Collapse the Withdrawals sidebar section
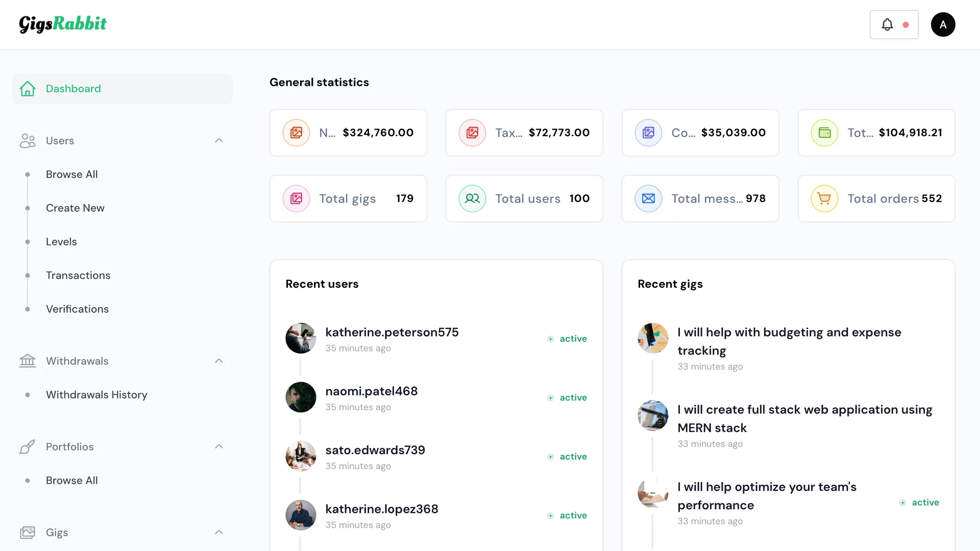This screenshot has height=551, width=980. 219,361
